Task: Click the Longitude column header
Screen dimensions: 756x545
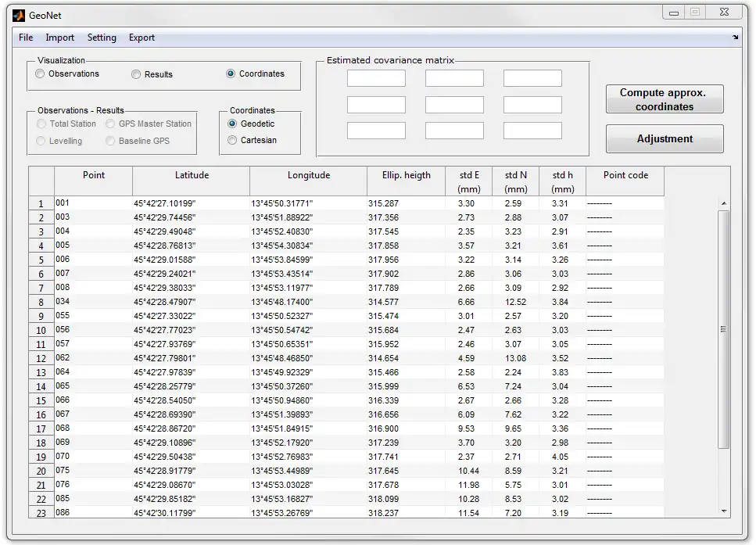Action: (309, 181)
